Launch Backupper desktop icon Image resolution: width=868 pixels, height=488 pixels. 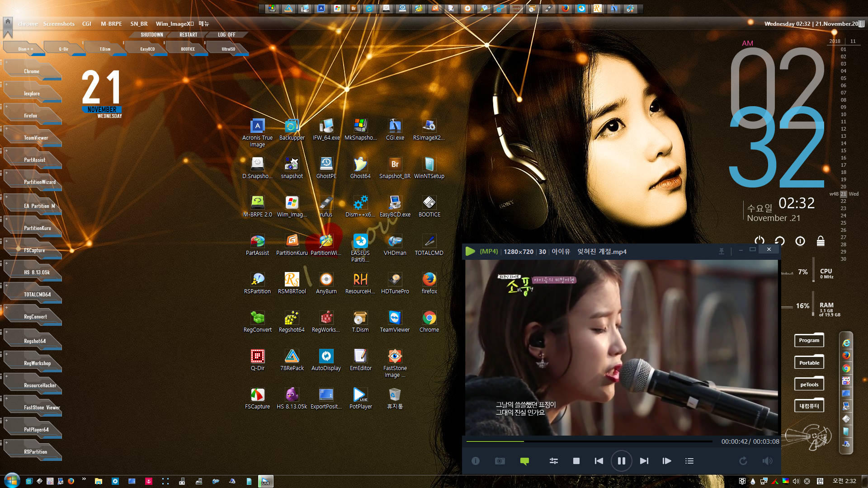click(x=292, y=130)
